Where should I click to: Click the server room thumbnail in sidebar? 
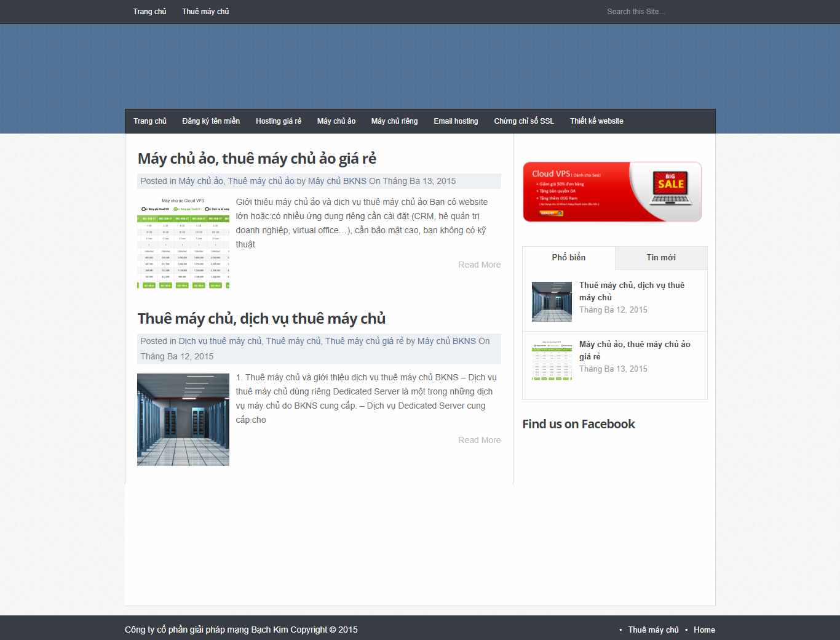[551, 302]
